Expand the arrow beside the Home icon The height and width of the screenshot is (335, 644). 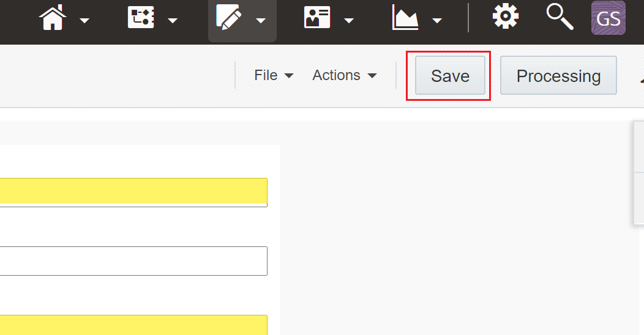pyautogui.click(x=84, y=21)
